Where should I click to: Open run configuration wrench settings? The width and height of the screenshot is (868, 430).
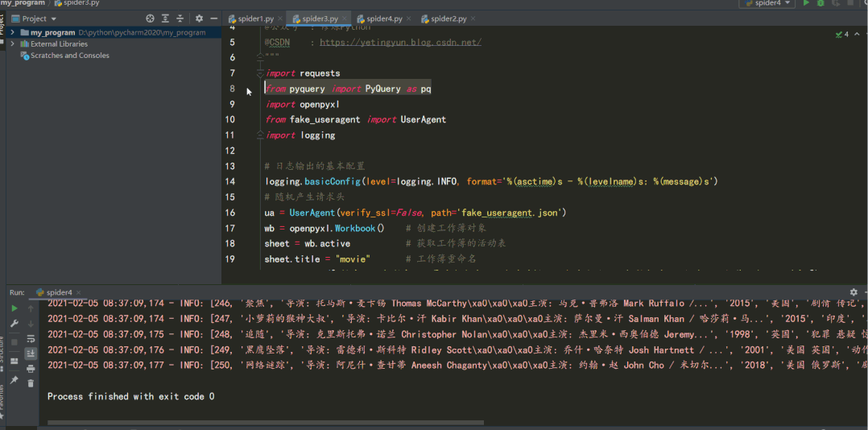coord(14,323)
